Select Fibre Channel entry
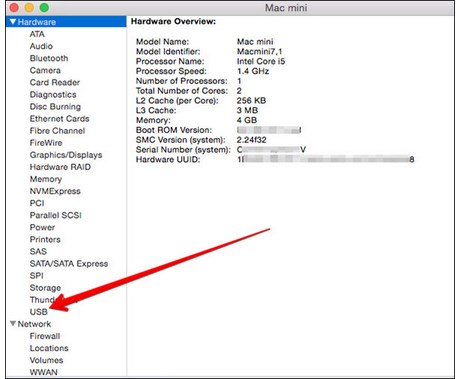The image size is (457, 379). click(x=57, y=131)
